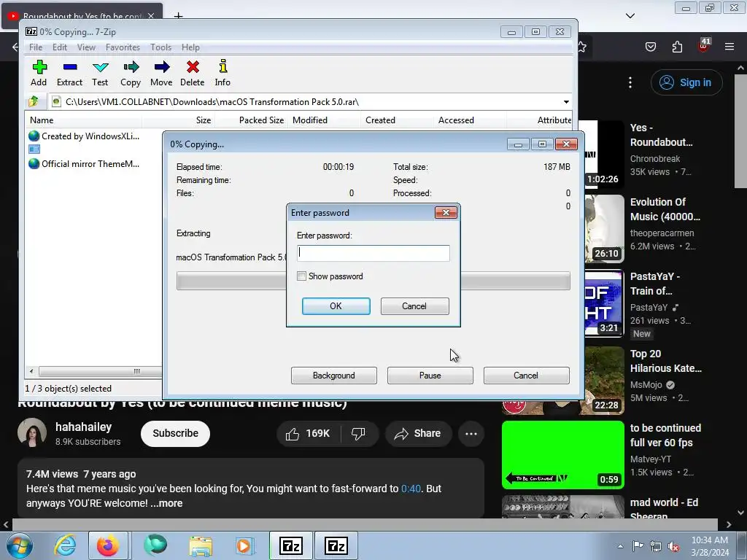Click the Firefox list all tabs chevron
The image size is (747, 560).
(630, 16)
